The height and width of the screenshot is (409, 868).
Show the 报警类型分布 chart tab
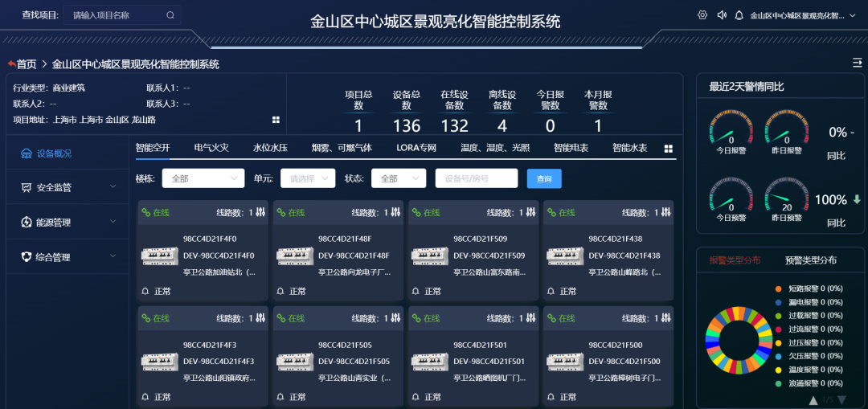[x=735, y=260]
